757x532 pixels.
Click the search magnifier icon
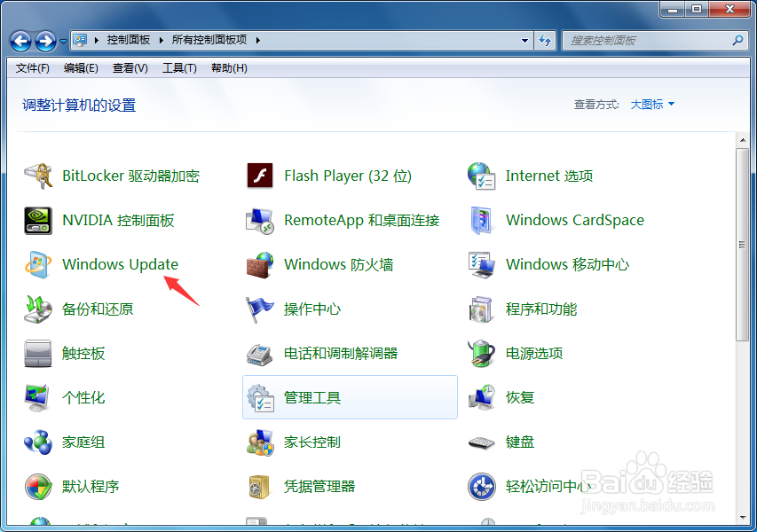click(x=737, y=40)
